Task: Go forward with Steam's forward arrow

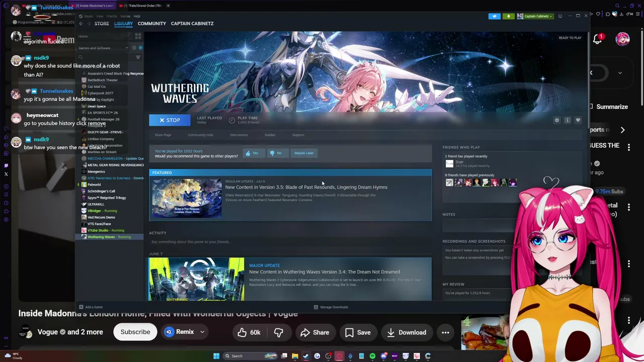Action: (x=89, y=24)
